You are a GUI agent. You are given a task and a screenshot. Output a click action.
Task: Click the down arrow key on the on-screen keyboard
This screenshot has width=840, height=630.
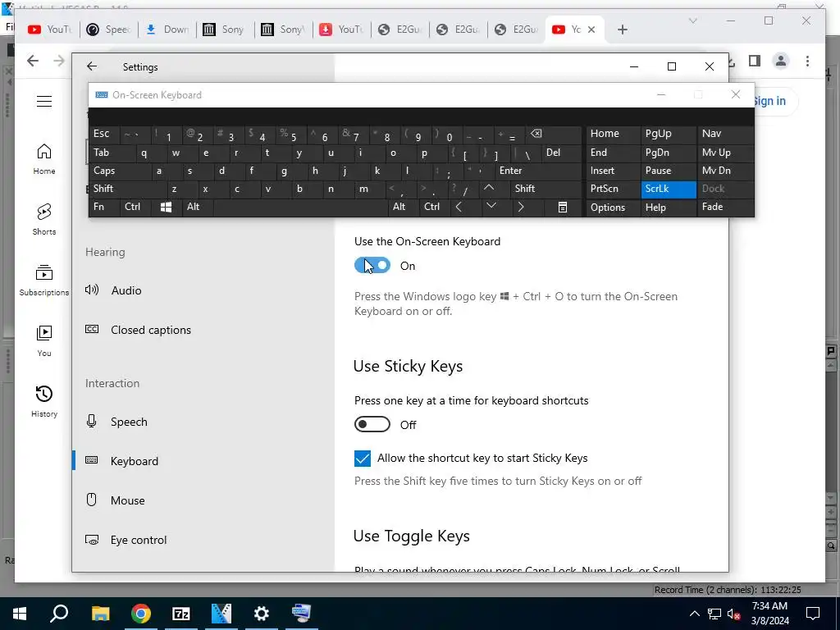coord(491,207)
